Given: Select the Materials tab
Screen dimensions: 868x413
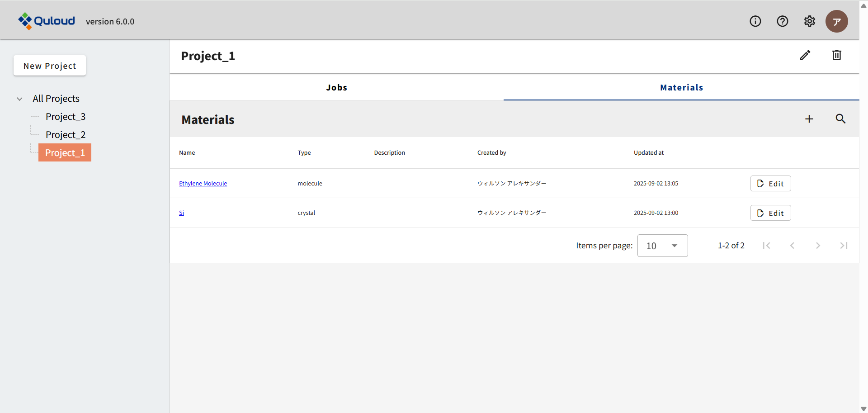Looking at the screenshot, I should pyautogui.click(x=681, y=88).
